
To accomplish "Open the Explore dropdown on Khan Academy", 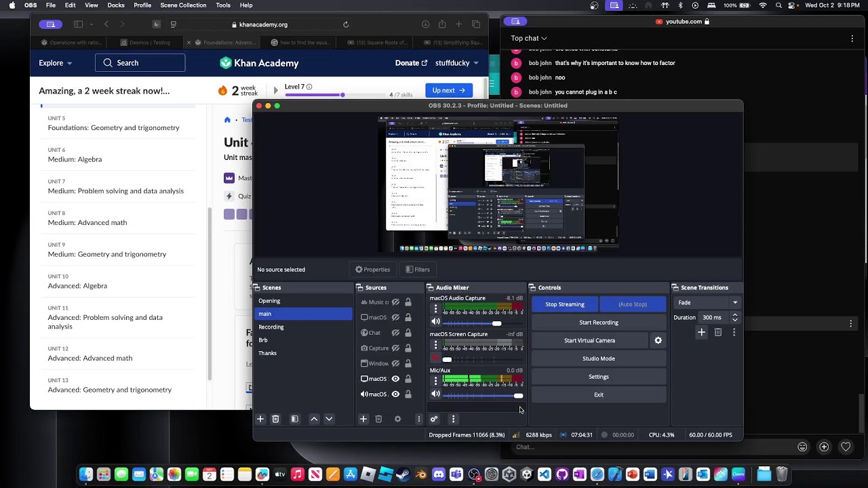I will (x=56, y=63).
